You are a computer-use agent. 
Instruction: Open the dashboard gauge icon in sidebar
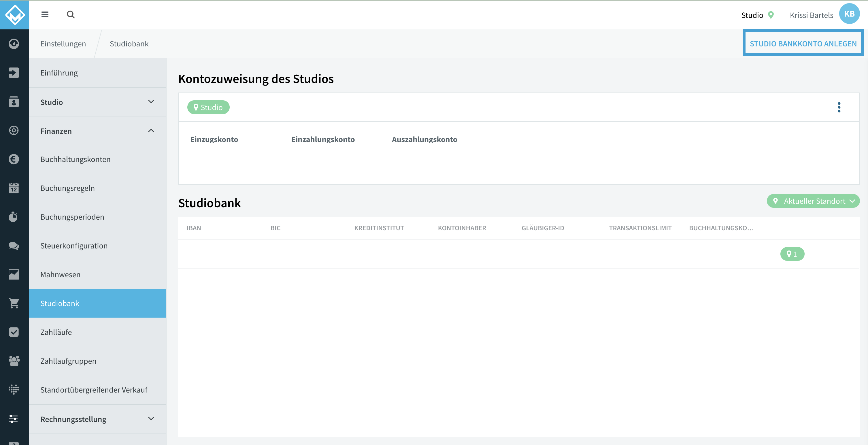14,44
